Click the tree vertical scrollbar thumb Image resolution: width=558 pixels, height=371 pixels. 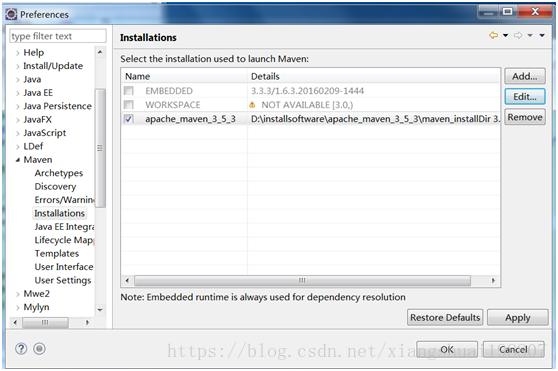[100, 148]
